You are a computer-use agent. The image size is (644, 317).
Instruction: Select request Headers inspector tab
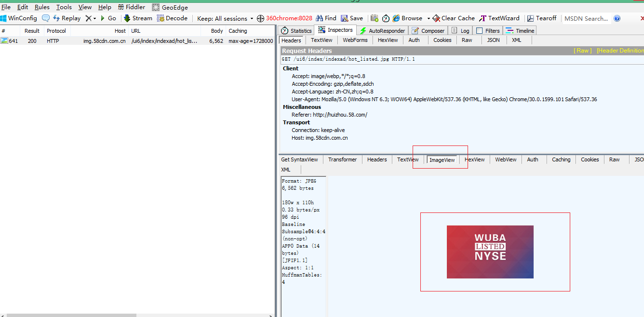(291, 40)
